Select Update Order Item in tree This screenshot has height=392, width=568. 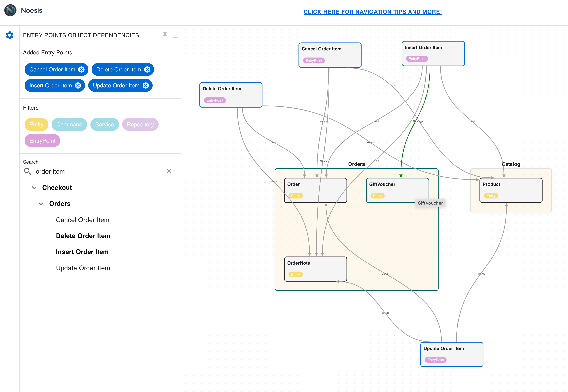[83, 268]
